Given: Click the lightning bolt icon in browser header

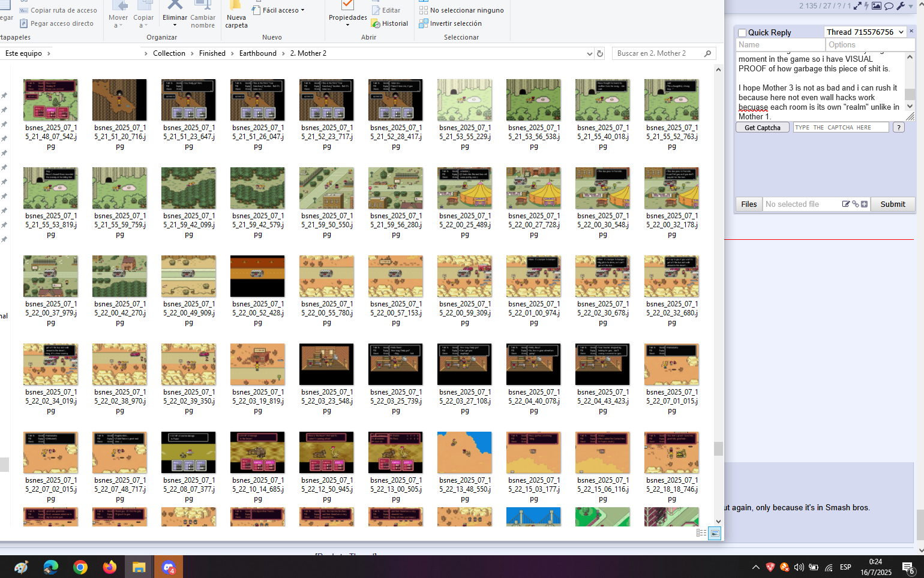Looking at the screenshot, I should (866, 6).
